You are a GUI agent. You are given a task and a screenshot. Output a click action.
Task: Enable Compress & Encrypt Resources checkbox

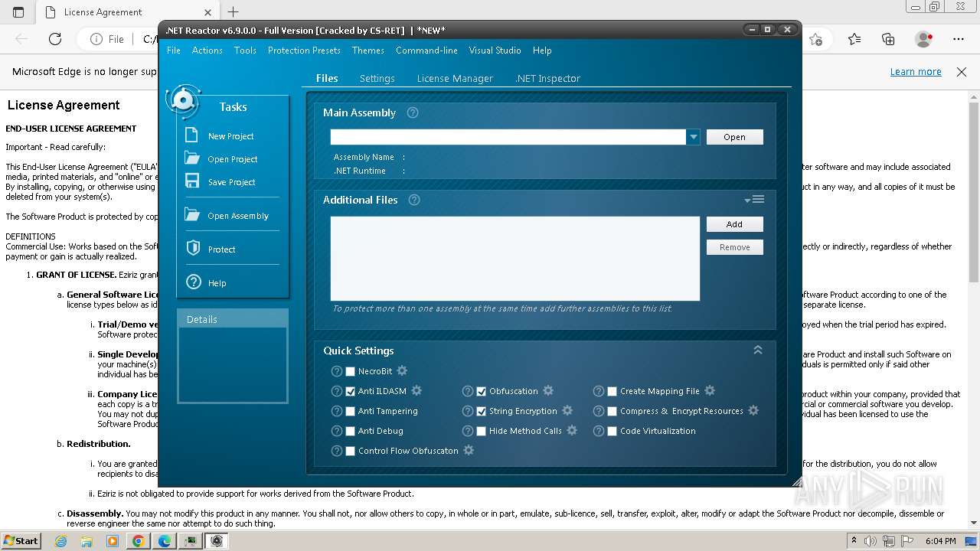click(612, 411)
